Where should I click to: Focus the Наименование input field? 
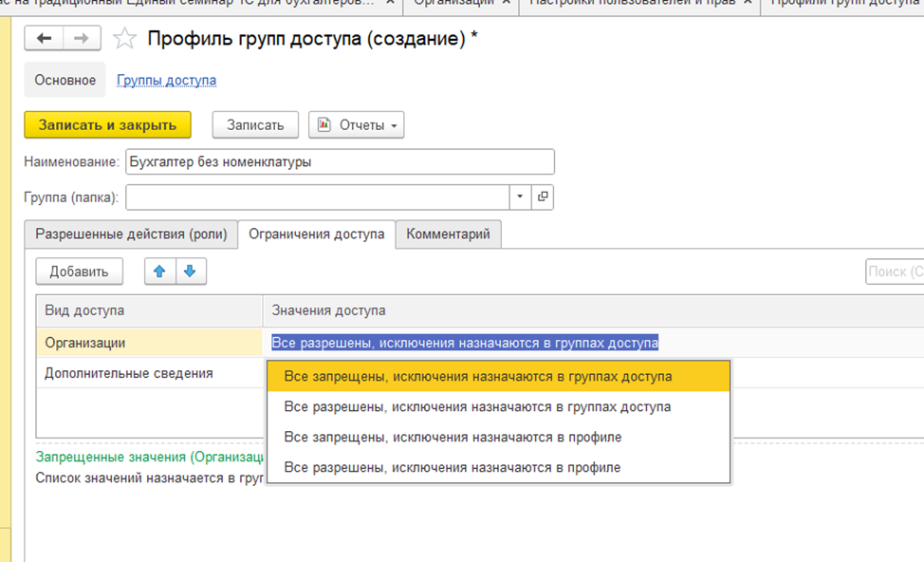coord(340,161)
